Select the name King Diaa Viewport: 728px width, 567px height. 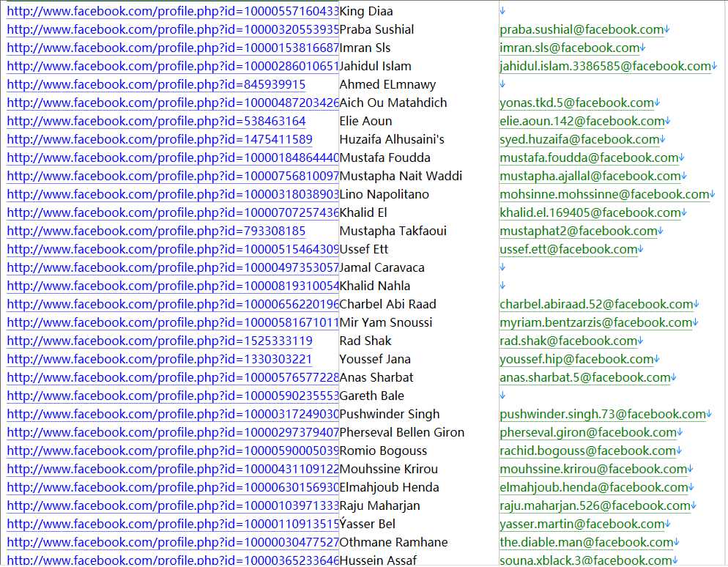[x=366, y=11]
